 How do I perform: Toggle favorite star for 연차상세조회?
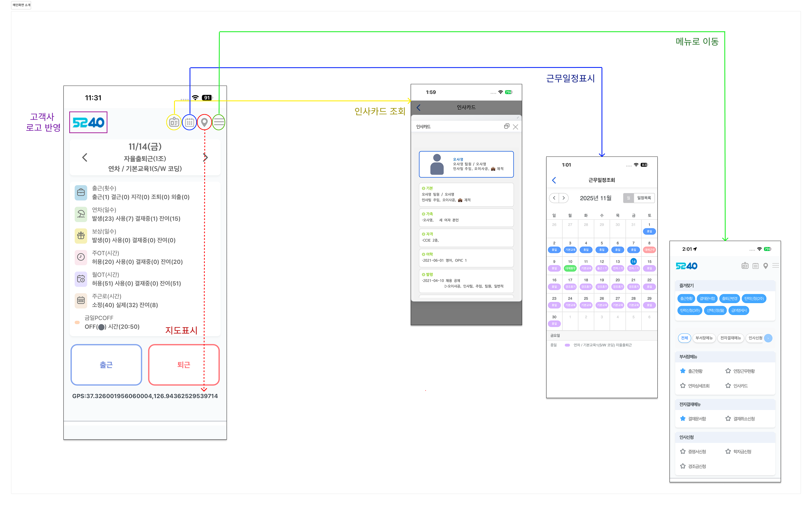pyautogui.click(x=683, y=386)
